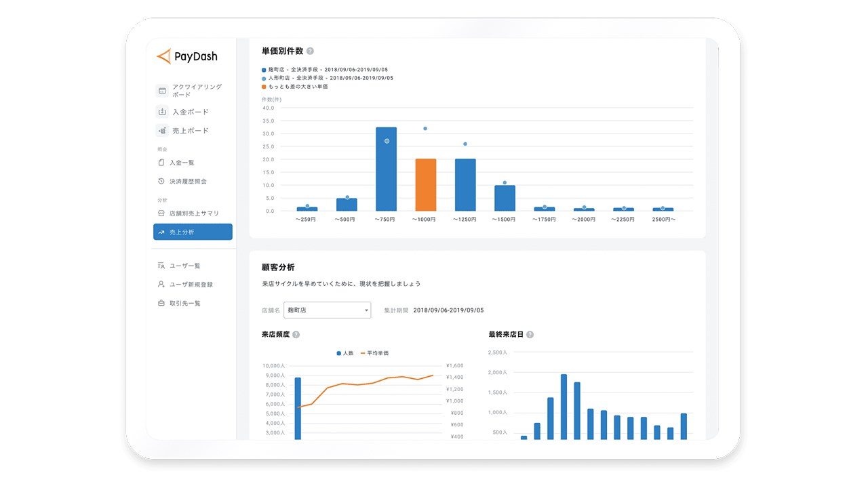Click the PayDash logo
Viewport: 868px width, 488px height.
pyautogui.click(x=187, y=56)
